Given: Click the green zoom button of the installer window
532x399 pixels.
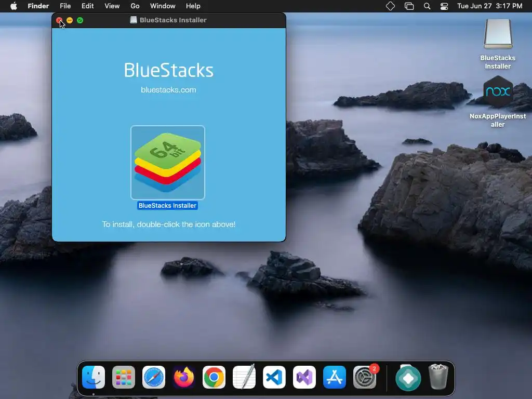Looking at the screenshot, I should 80,20.
